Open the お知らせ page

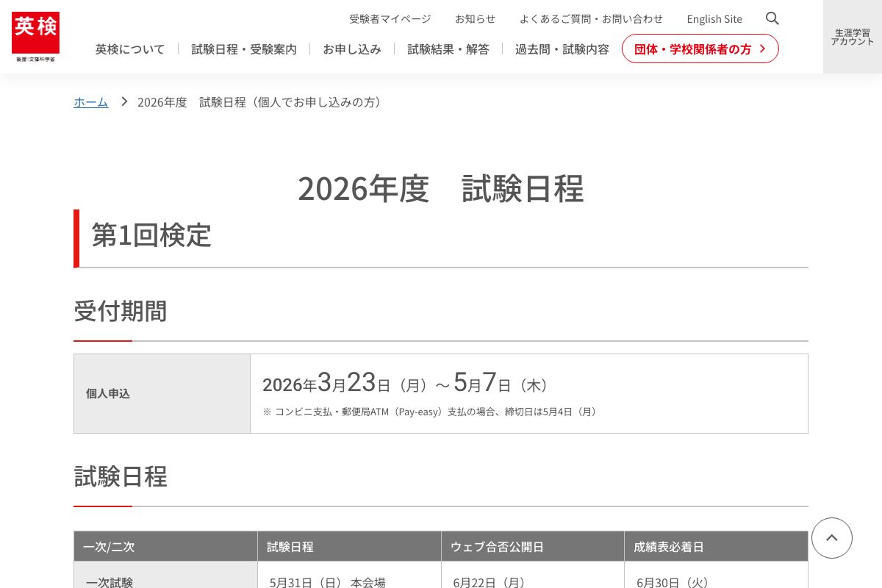[x=475, y=18]
